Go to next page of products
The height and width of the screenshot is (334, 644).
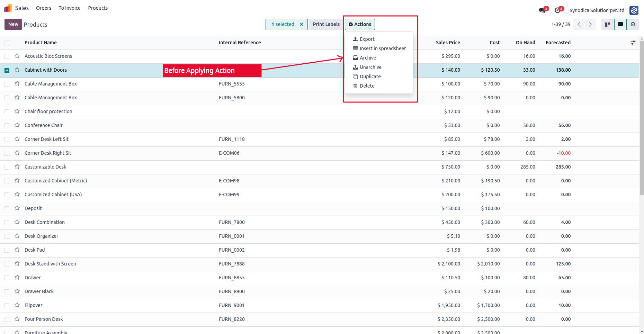pyautogui.click(x=590, y=24)
